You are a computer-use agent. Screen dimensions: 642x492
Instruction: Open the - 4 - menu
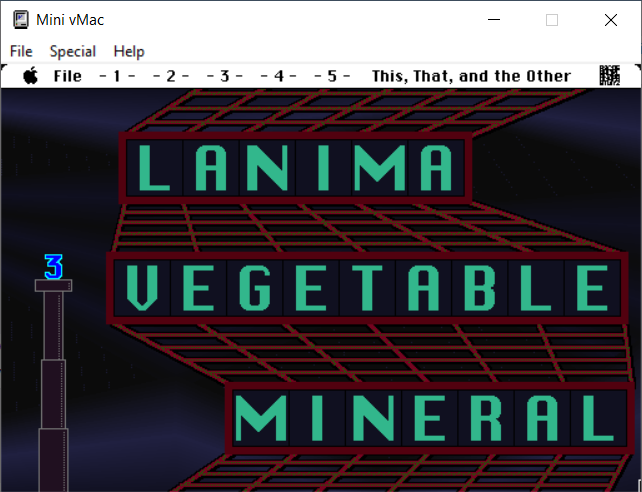278,76
